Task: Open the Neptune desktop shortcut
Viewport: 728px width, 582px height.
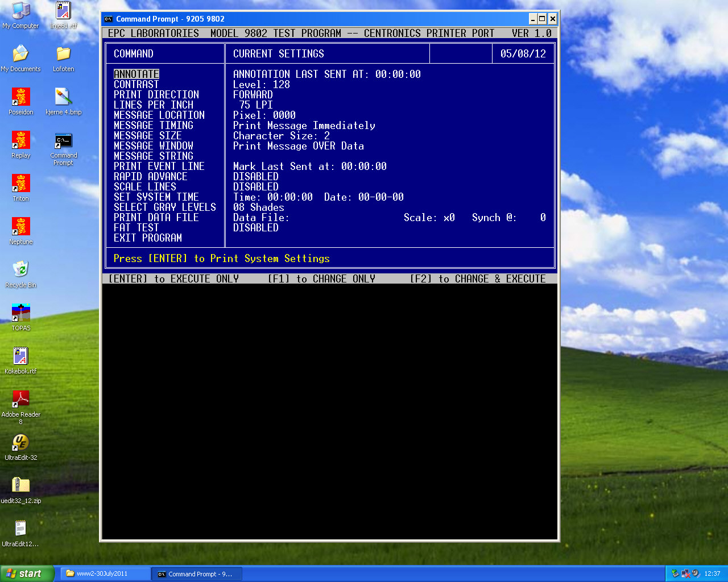Action: (x=21, y=227)
